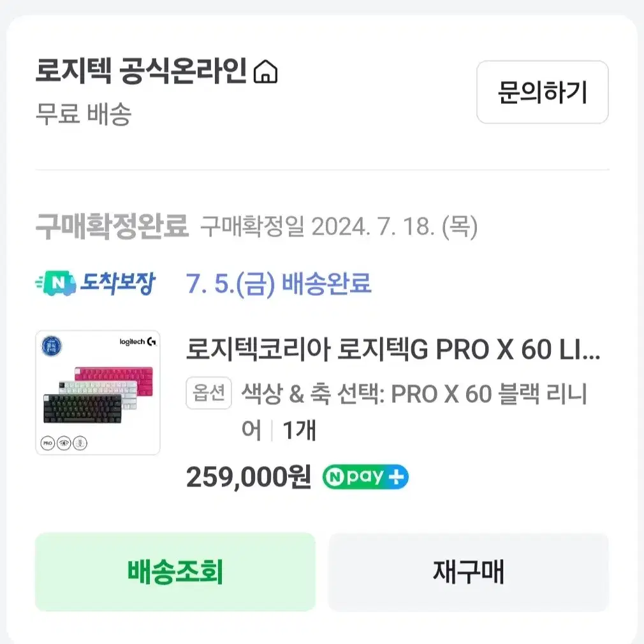Image resolution: width=644 pixels, height=644 pixels.
Task: Click the 구매확정완료 status text
Action: [x=112, y=226]
